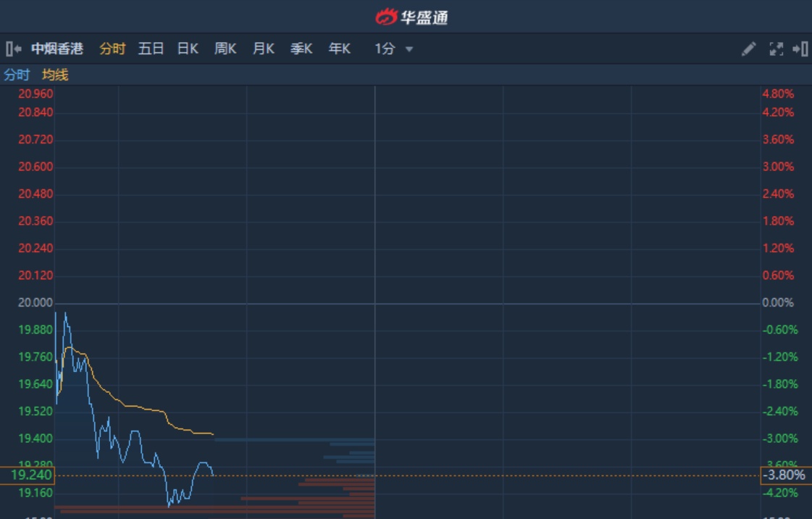
Task: Click the -0.60% percentage axis label
Action: coord(780,329)
